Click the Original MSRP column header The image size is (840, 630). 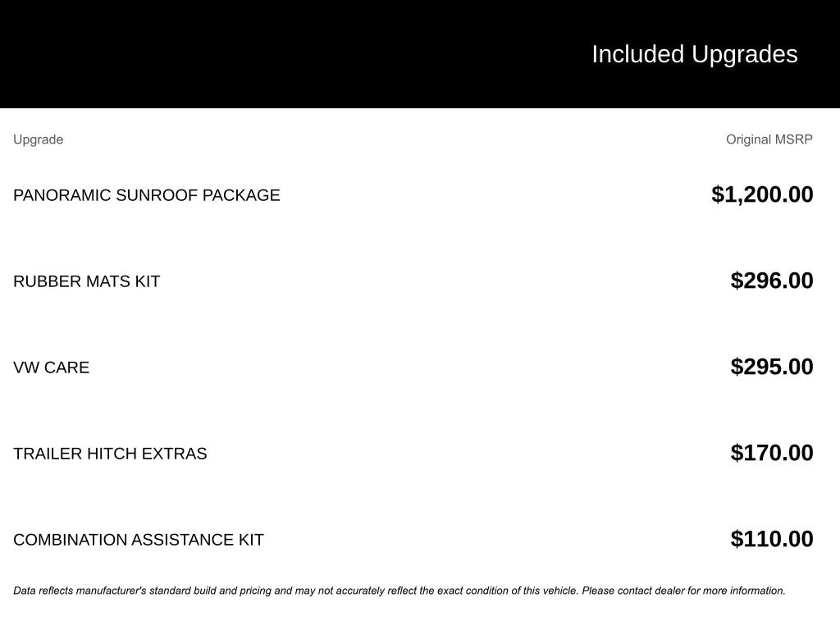pos(769,139)
